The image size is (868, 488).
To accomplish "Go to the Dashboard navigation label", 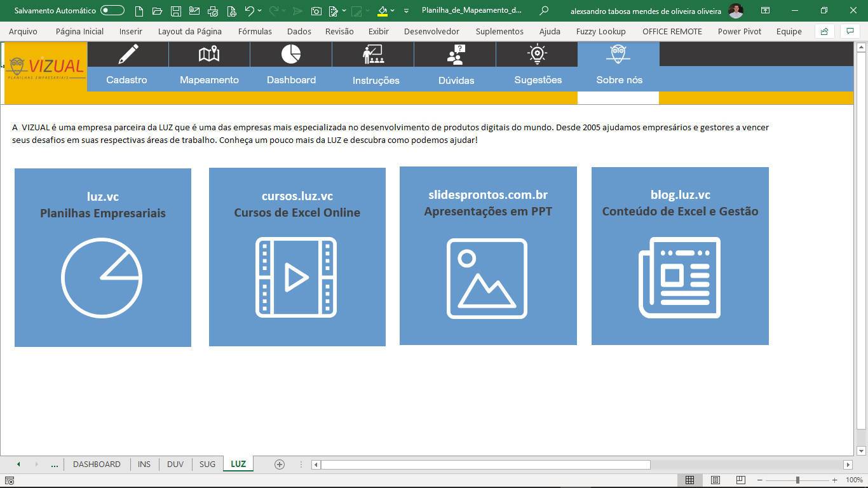I will click(x=291, y=80).
